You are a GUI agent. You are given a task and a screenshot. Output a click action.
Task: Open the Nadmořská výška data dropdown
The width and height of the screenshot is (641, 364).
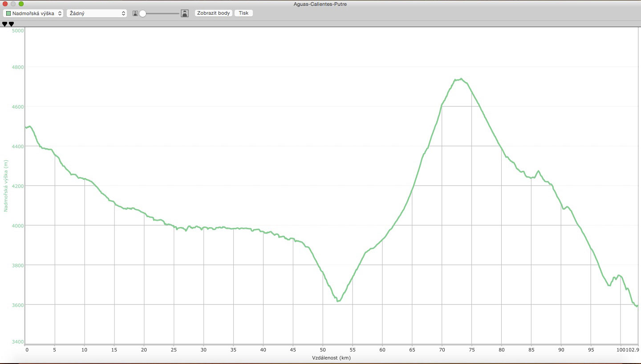tap(33, 13)
